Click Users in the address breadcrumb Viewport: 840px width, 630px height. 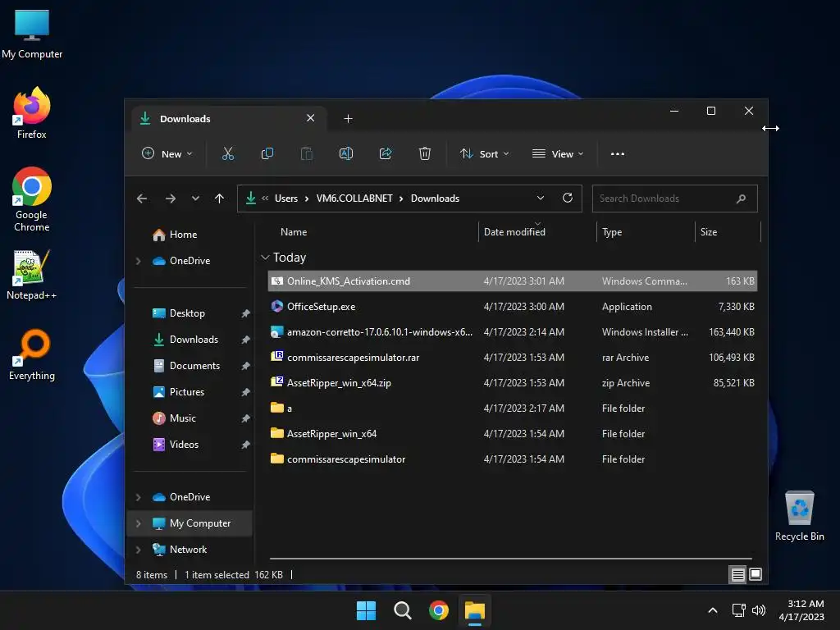[x=286, y=199]
